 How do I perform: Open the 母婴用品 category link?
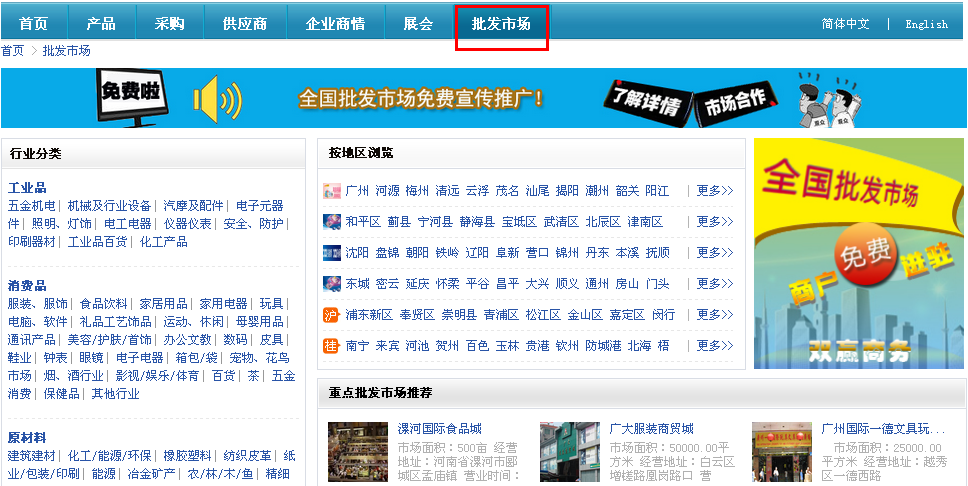(x=259, y=322)
